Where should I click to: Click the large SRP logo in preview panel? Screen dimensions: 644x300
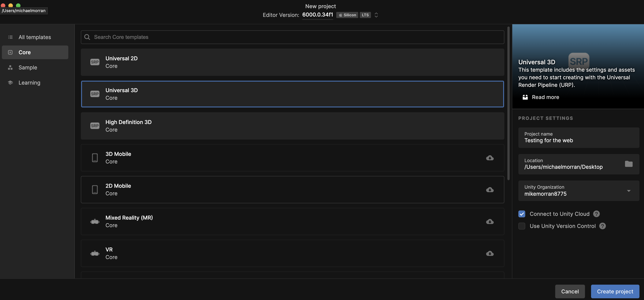coord(579,61)
